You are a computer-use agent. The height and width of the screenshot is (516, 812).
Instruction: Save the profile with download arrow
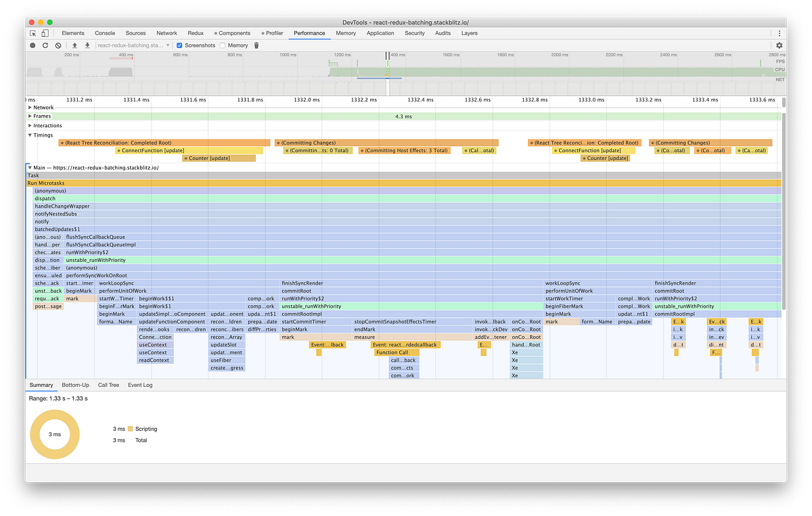pos(87,45)
